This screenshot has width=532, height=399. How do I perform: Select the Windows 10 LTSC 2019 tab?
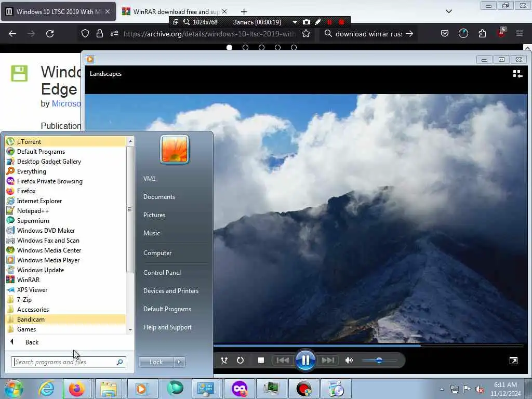[x=58, y=11]
